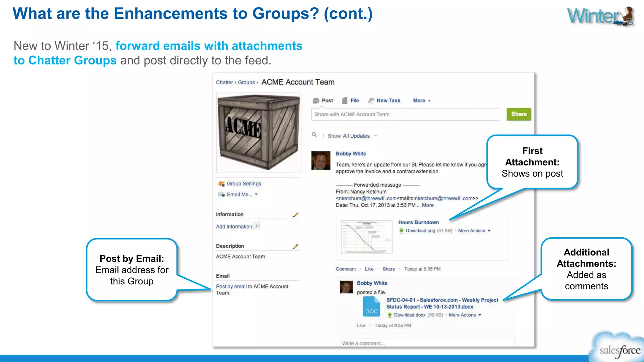644x362 pixels.
Task: Go to Groups breadcrumb link
Action: (x=246, y=82)
